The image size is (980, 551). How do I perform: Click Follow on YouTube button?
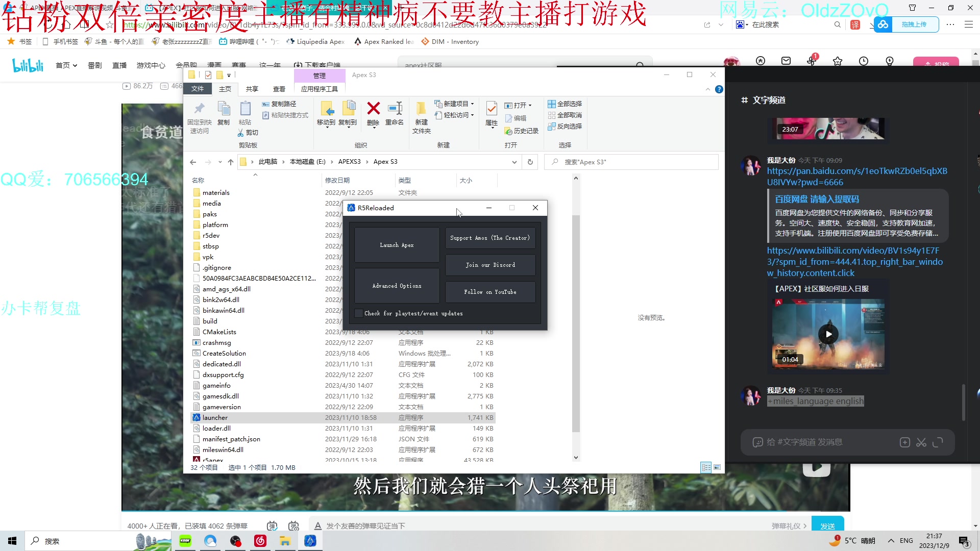pos(490,292)
